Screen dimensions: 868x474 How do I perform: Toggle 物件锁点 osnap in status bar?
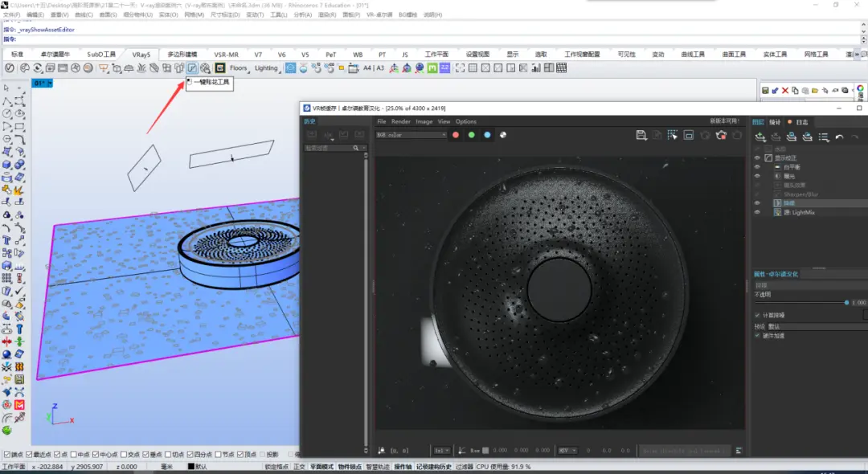350,467
